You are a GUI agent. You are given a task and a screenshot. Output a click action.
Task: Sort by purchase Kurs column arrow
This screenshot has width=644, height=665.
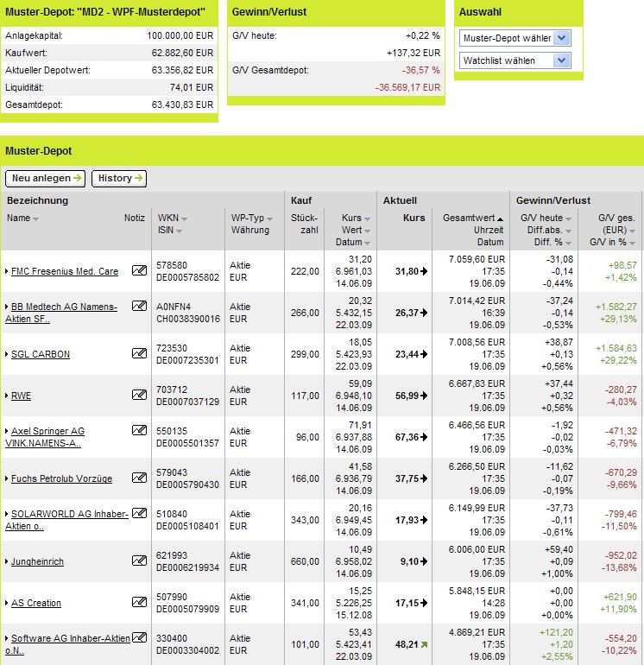[x=367, y=218]
